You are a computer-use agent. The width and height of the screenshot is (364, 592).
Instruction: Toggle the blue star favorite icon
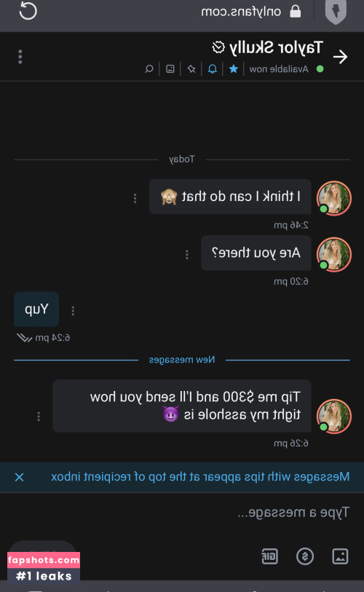tap(234, 68)
